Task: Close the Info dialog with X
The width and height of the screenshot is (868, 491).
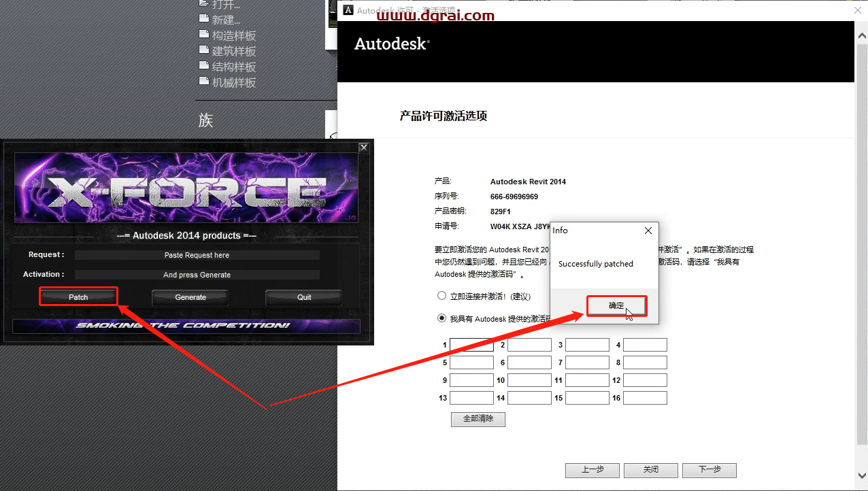Action: coord(648,231)
